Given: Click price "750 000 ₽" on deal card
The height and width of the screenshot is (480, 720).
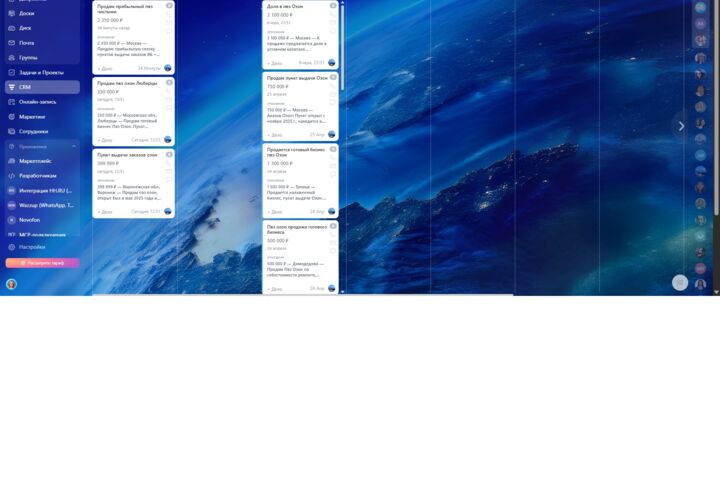Looking at the screenshot, I should (x=277, y=87).
